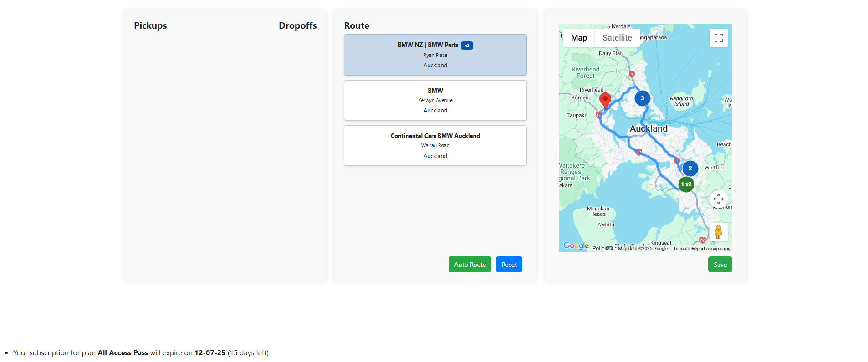Save the route with the Save button
The image size is (868, 362).
pos(720,265)
